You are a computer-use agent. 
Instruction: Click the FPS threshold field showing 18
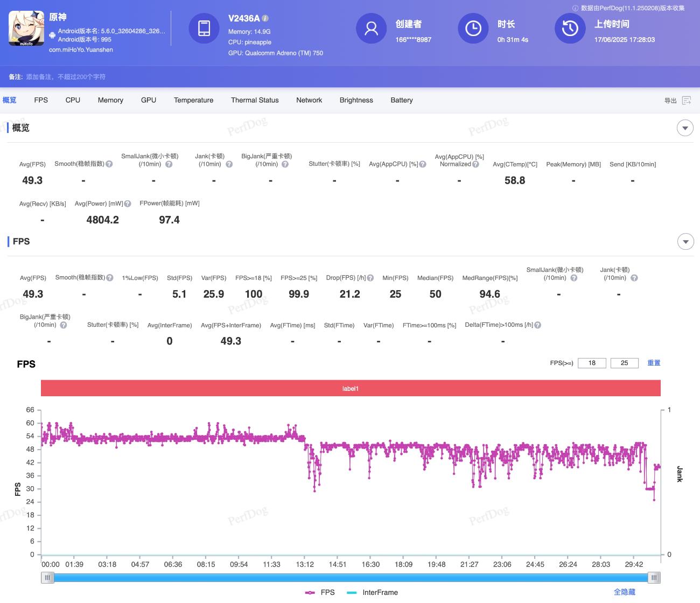(x=592, y=363)
